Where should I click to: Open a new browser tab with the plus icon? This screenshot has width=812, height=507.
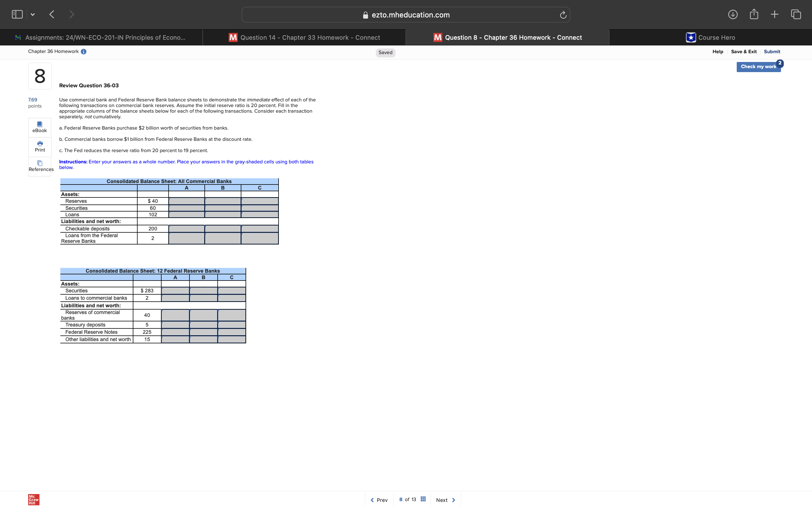point(775,14)
